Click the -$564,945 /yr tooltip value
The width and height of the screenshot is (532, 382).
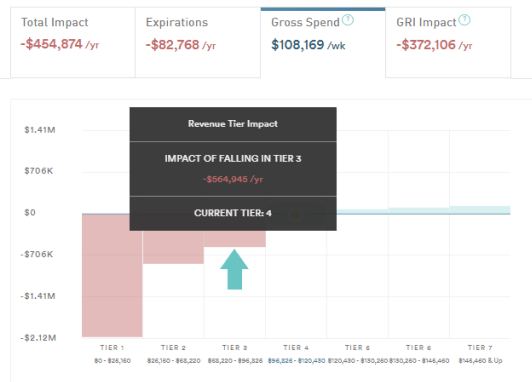(x=233, y=179)
